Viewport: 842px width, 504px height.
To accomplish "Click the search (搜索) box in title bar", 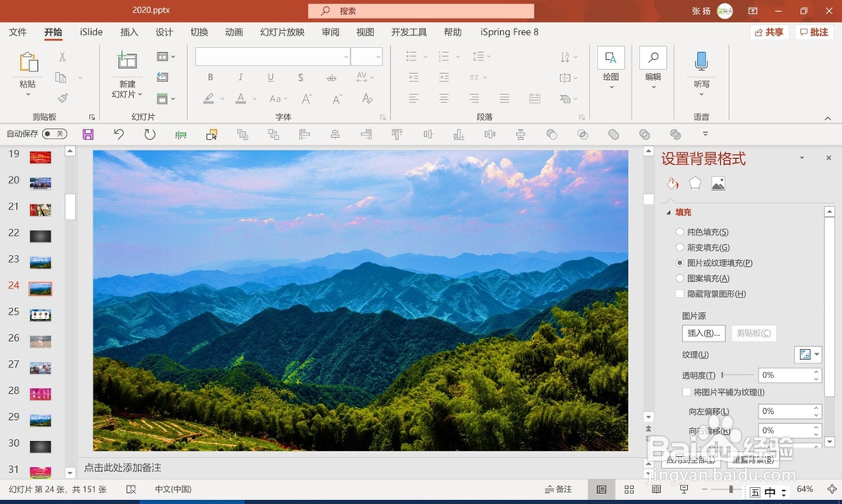I will 421,11.
